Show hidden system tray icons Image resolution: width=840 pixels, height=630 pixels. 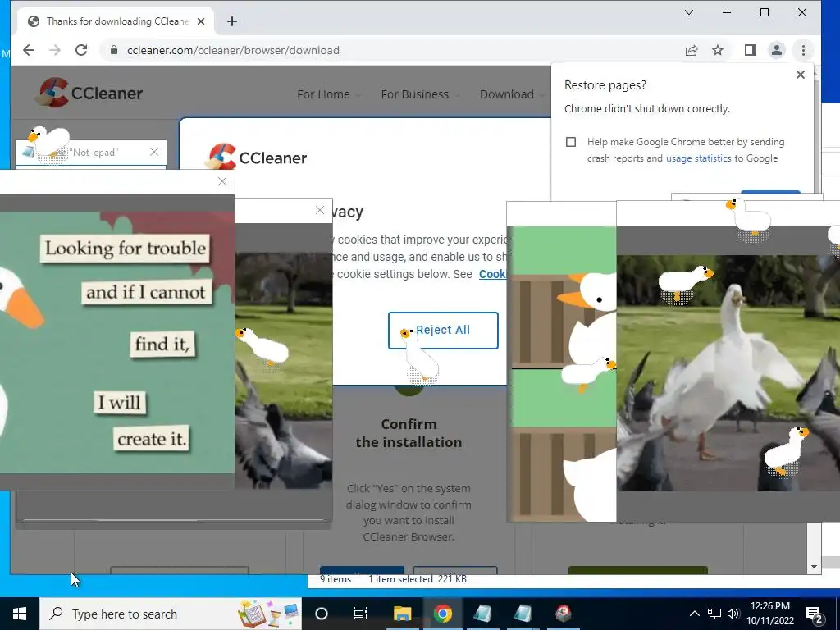pyautogui.click(x=694, y=614)
